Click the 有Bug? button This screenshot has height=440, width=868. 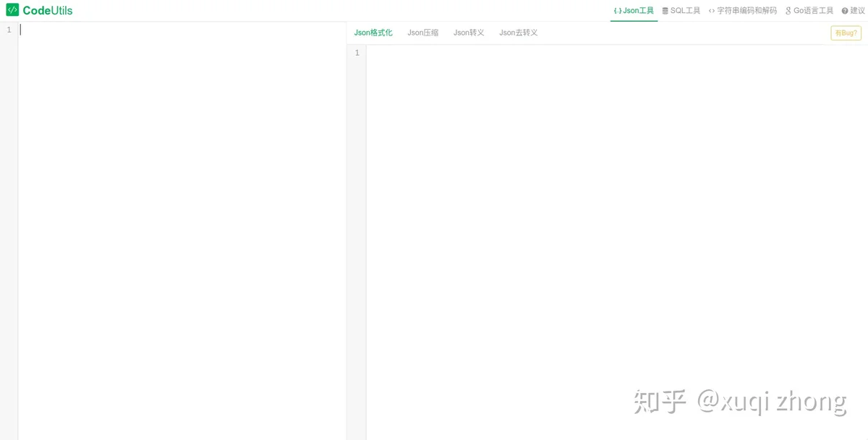point(846,33)
